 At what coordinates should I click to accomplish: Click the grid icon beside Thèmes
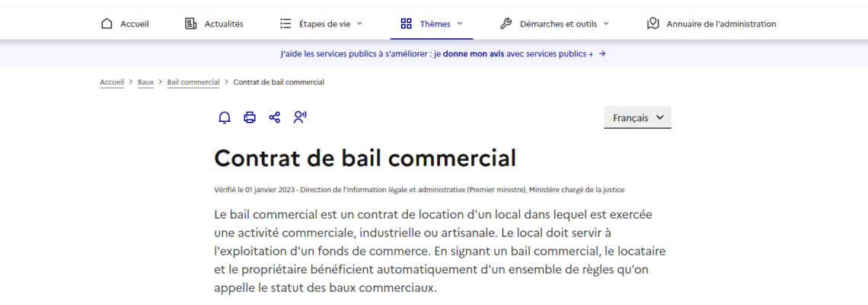click(x=407, y=24)
